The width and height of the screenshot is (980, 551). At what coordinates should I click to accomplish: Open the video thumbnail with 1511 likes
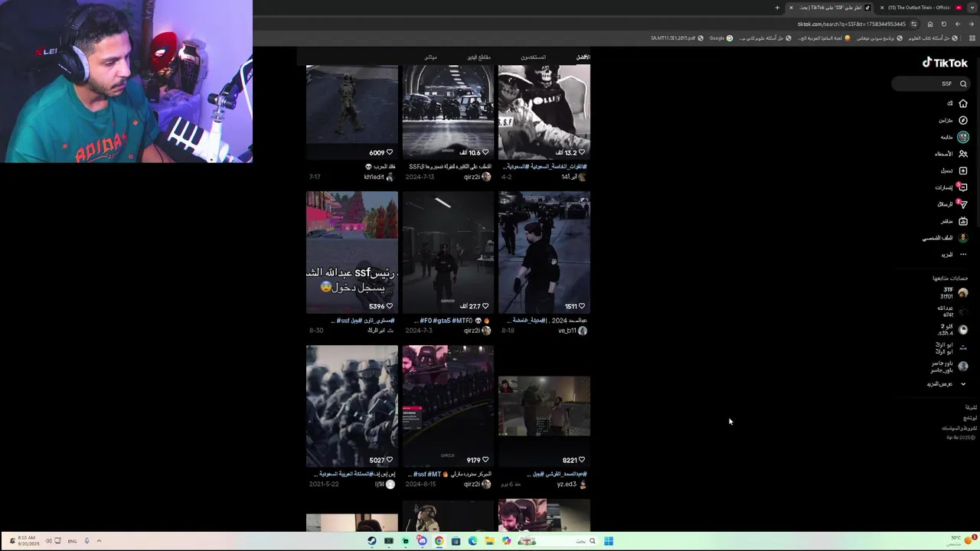[544, 252]
